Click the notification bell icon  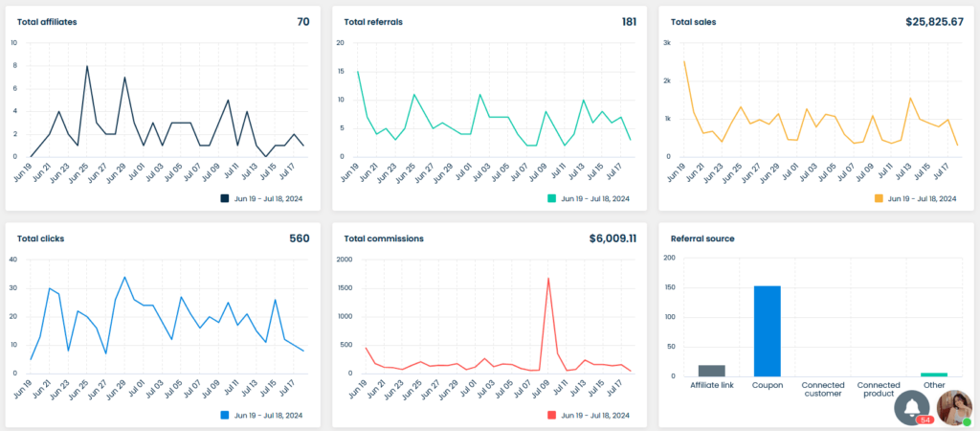[x=911, y=405]
